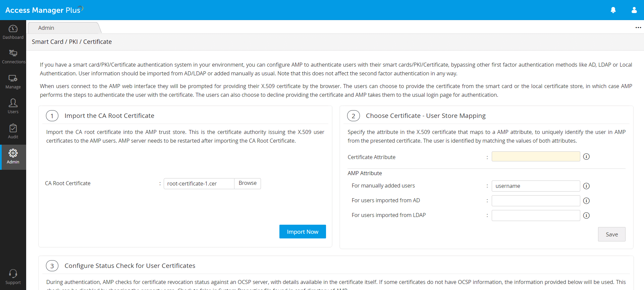
Task: Show info for Certificate Attribute field
Action: pos(586,157)
